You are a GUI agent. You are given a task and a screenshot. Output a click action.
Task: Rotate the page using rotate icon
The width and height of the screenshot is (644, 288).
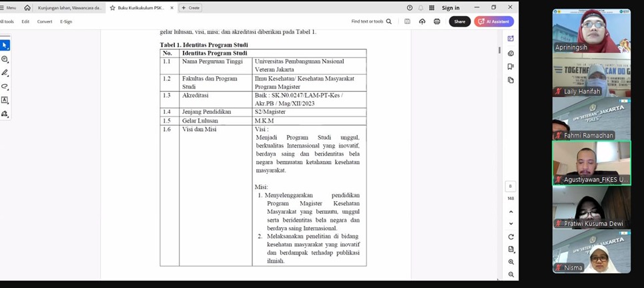511,237
